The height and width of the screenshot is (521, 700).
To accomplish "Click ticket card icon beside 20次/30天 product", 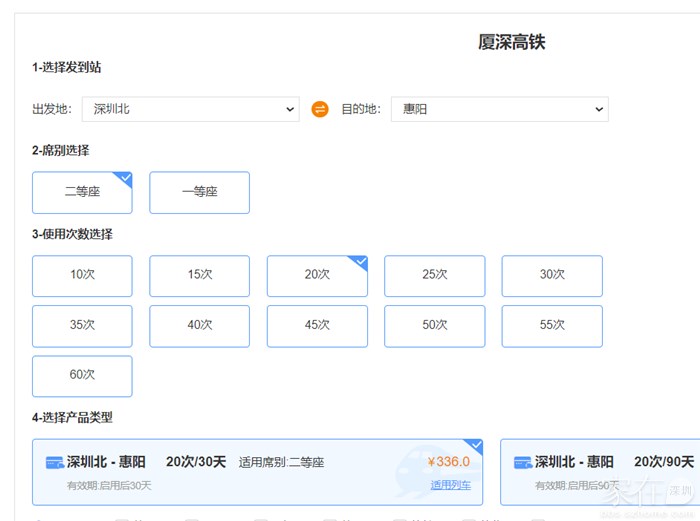I will click(x=55, y=463).
